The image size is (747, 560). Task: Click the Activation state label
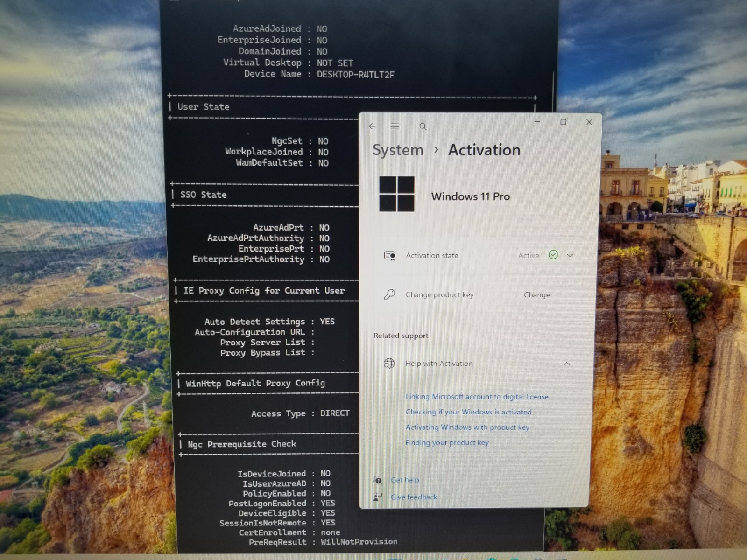pos(432,255)
